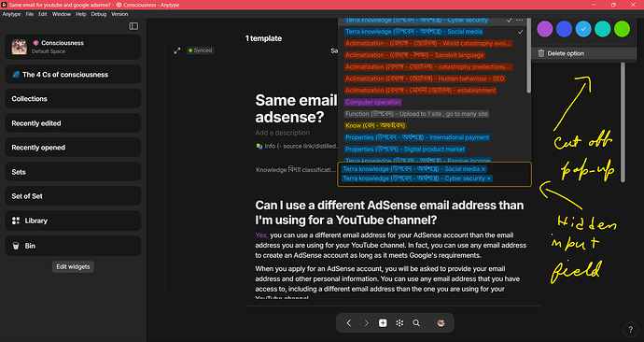Screen dimensions: 644x342
Task: Pick the purple color swatch
Action: point(545,29)
